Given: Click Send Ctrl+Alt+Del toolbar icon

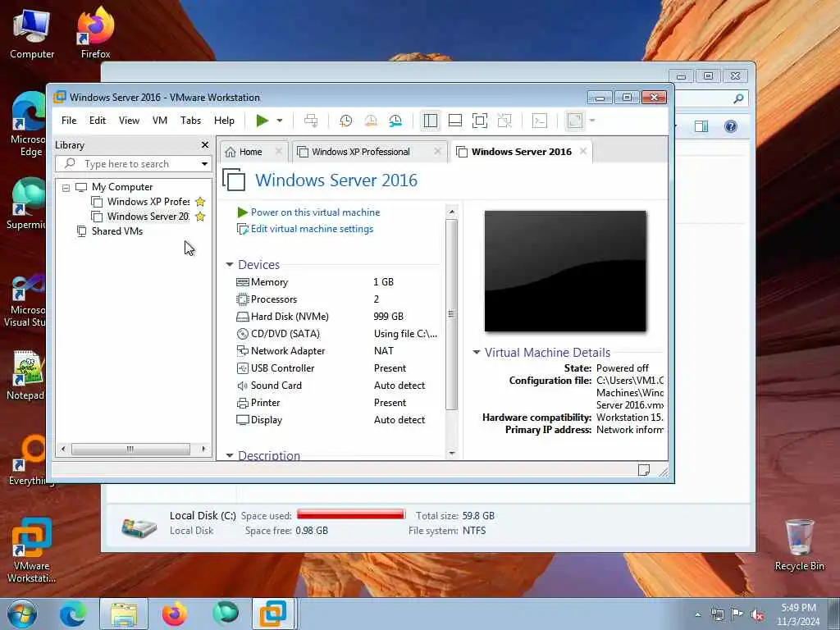Looking at the screenshot, I should tap(311, 121).
